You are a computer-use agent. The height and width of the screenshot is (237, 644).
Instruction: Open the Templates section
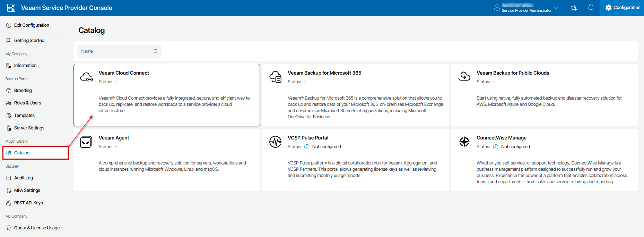[x=24, y=116]
